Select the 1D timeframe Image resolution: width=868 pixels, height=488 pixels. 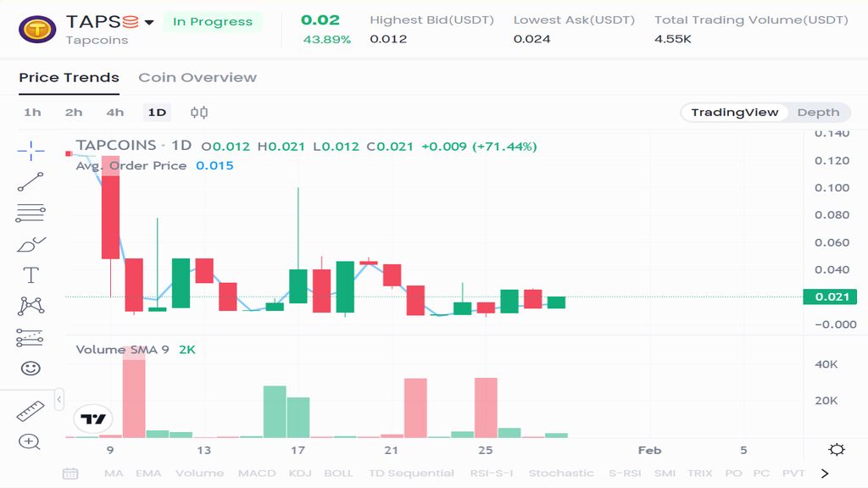click(157, 113)
